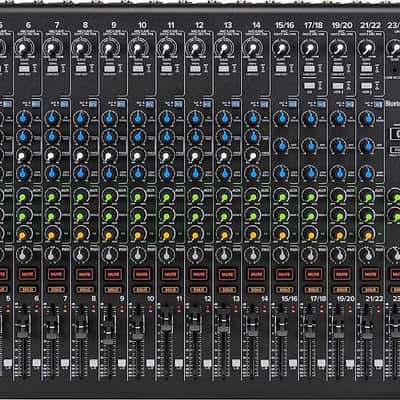Viewport: 400px width, 400px height.
Task: Adjust gain knob on stereo channel 21/22
Action: click(367, 49)
